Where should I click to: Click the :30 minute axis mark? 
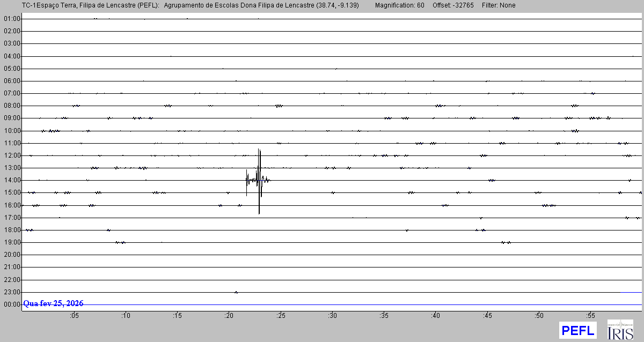tap(332, 315)
